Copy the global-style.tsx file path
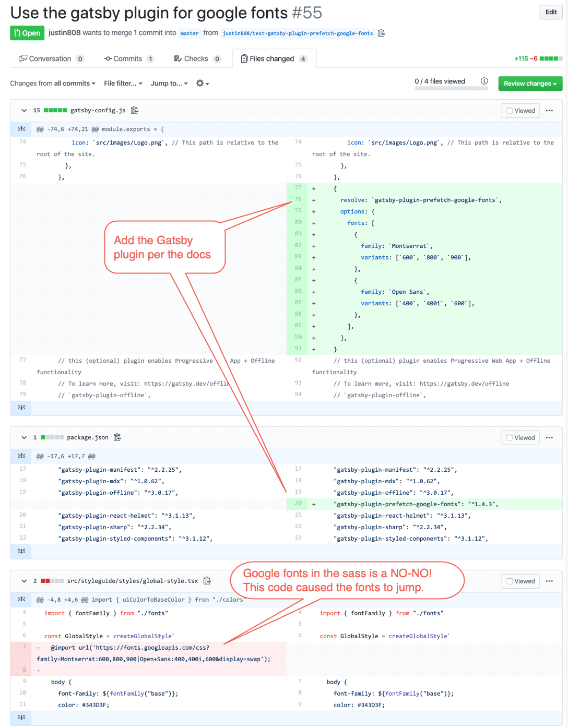 coord(207,581)
